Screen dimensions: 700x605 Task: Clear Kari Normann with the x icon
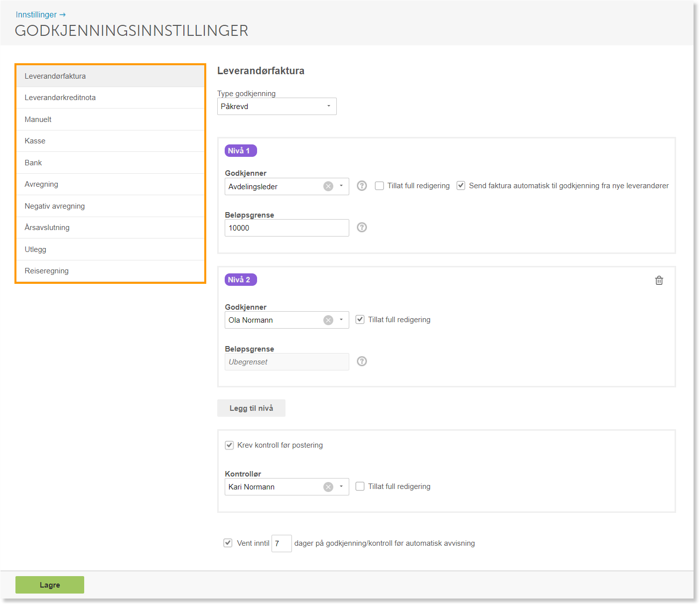[x=328, y=487]
